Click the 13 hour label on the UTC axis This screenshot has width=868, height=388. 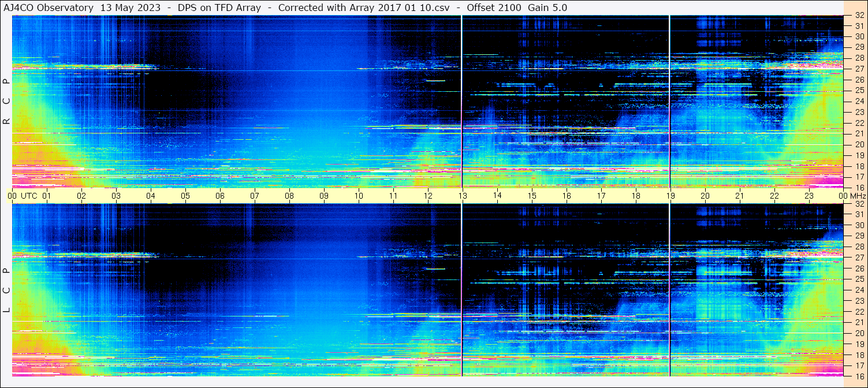click(463, 196)
